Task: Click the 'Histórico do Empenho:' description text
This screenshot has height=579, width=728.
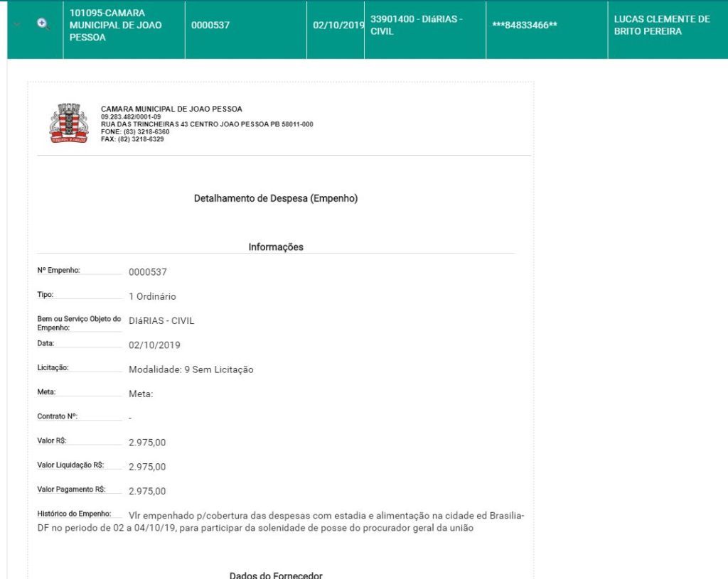Action: pyautogui.click(x=280, y=522)
